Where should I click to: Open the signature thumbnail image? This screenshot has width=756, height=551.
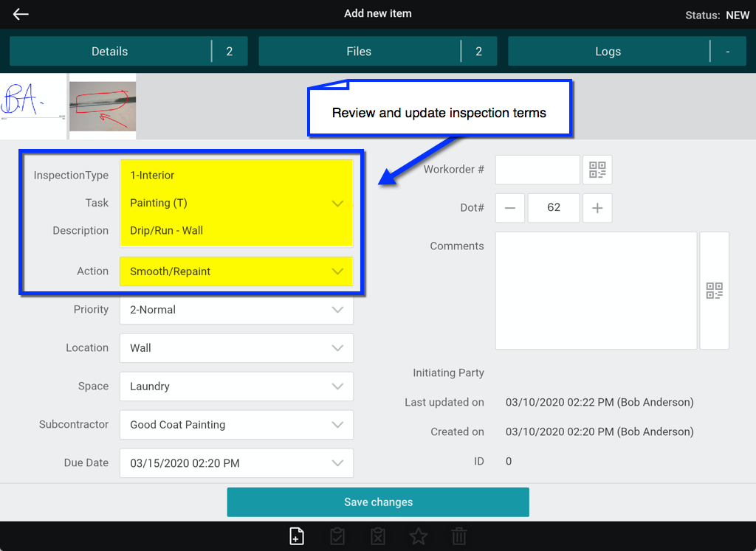tap(32, 105)
